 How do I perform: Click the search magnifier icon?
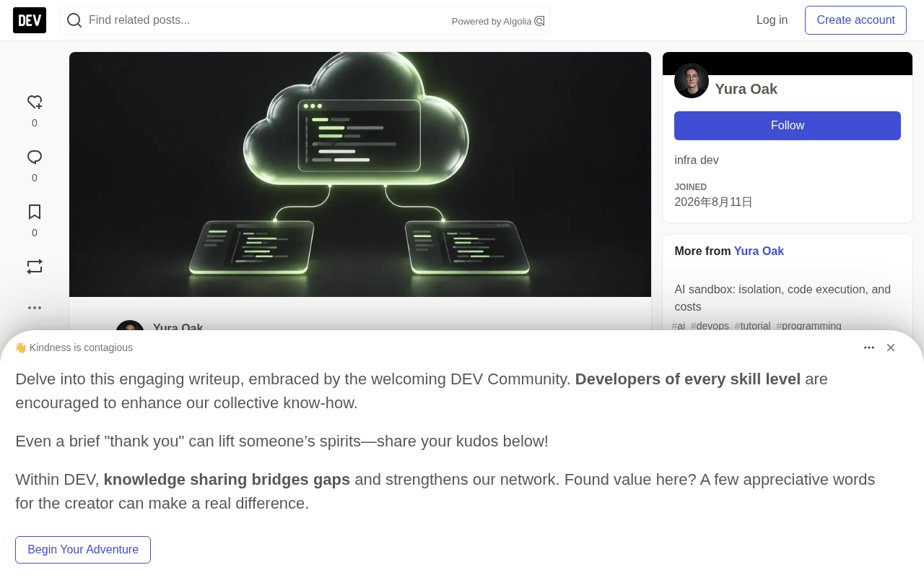(x=74, y=20)
